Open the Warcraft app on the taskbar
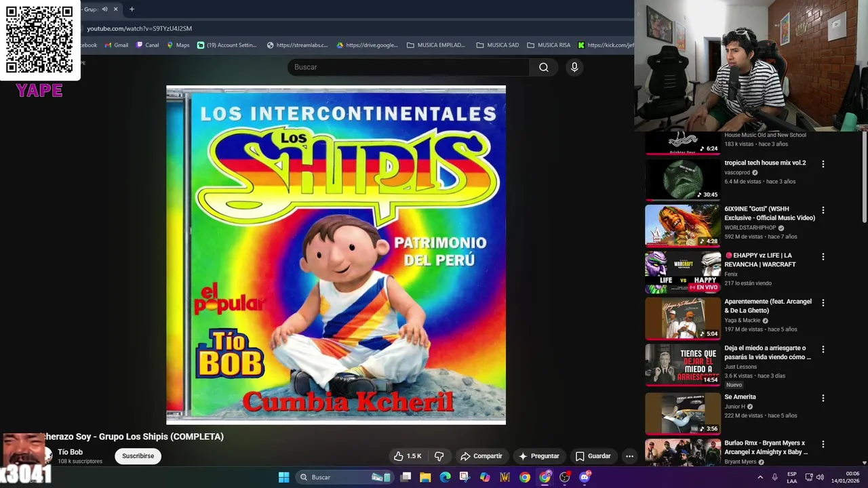 [505, 477]
